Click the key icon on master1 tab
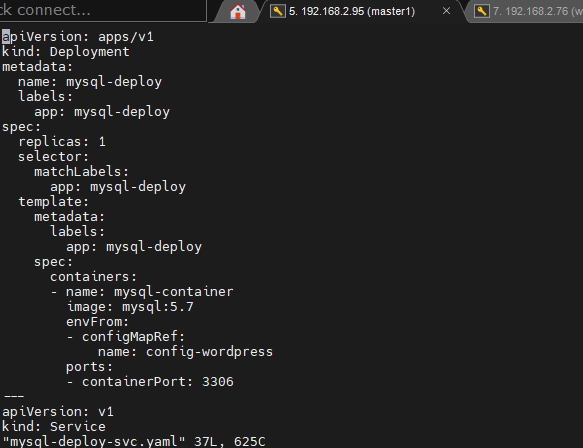The height and width of the screenshot is (448, 583). (278, 11)
